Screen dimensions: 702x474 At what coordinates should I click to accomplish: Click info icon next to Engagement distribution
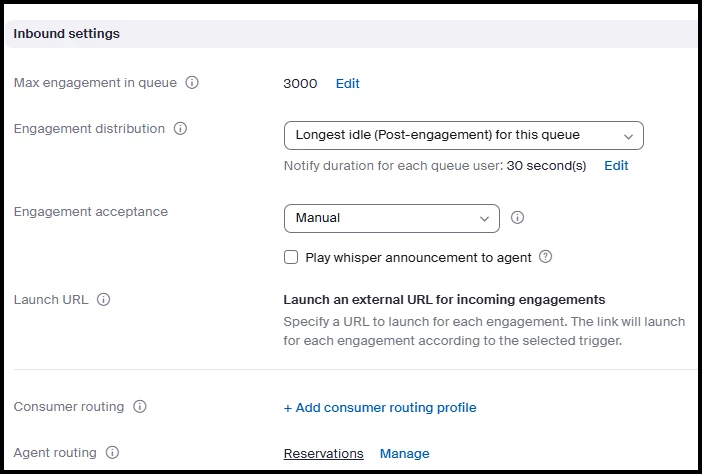tap(181, 129)
